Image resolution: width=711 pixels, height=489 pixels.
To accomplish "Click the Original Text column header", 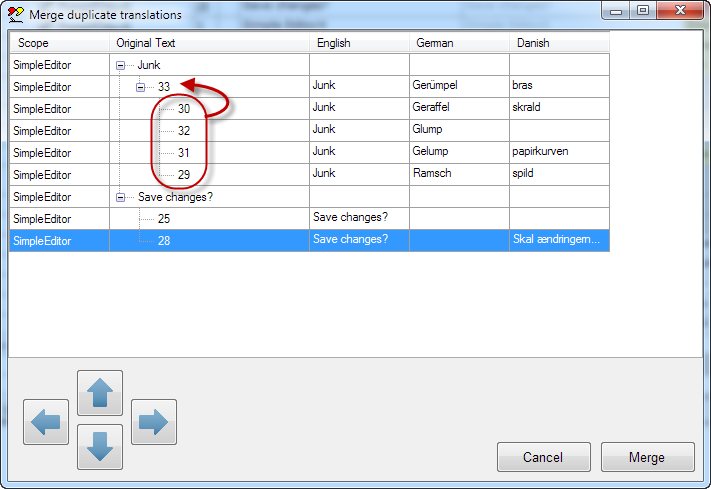I will pos(209,43).
